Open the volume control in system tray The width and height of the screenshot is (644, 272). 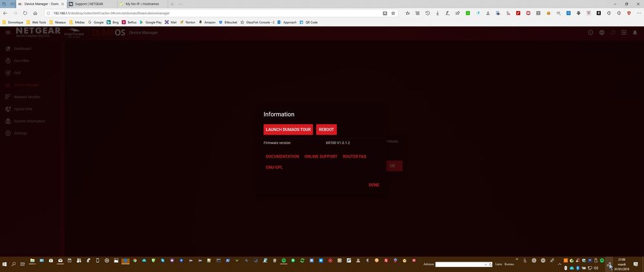(596, 268)
